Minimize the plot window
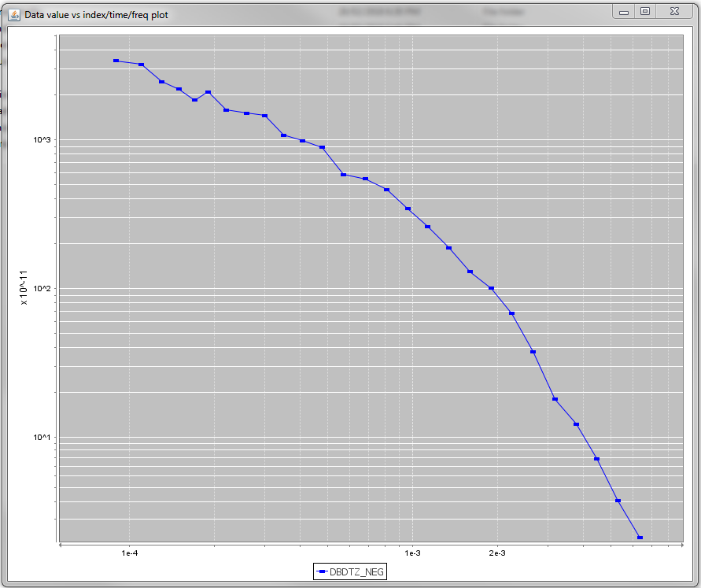701x588 pixels. pos(624,12)
